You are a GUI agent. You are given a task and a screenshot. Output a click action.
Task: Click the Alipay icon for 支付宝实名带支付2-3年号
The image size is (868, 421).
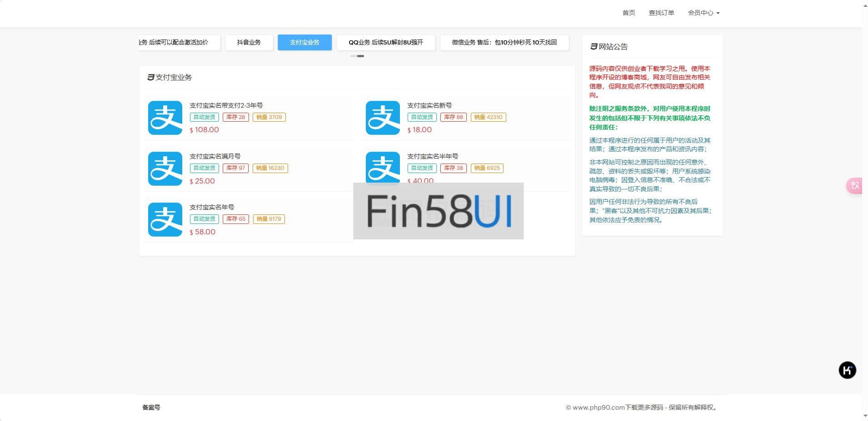pos(165,118)
